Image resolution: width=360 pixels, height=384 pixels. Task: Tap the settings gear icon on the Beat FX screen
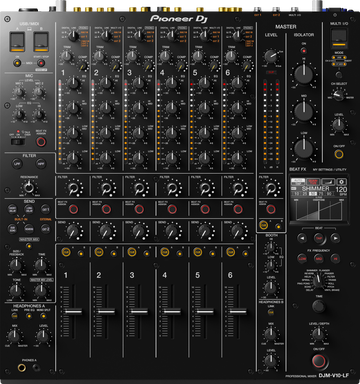[342, 182]
